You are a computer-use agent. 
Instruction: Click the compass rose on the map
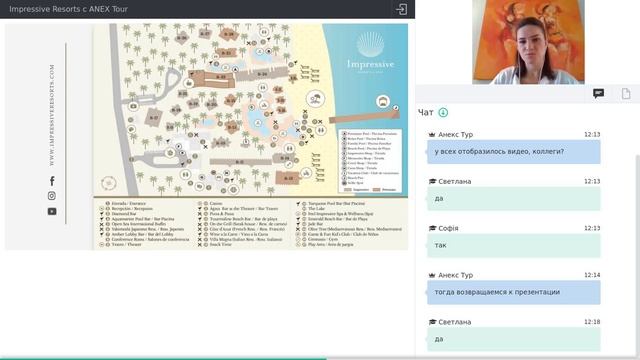click(x=109, y=183)
